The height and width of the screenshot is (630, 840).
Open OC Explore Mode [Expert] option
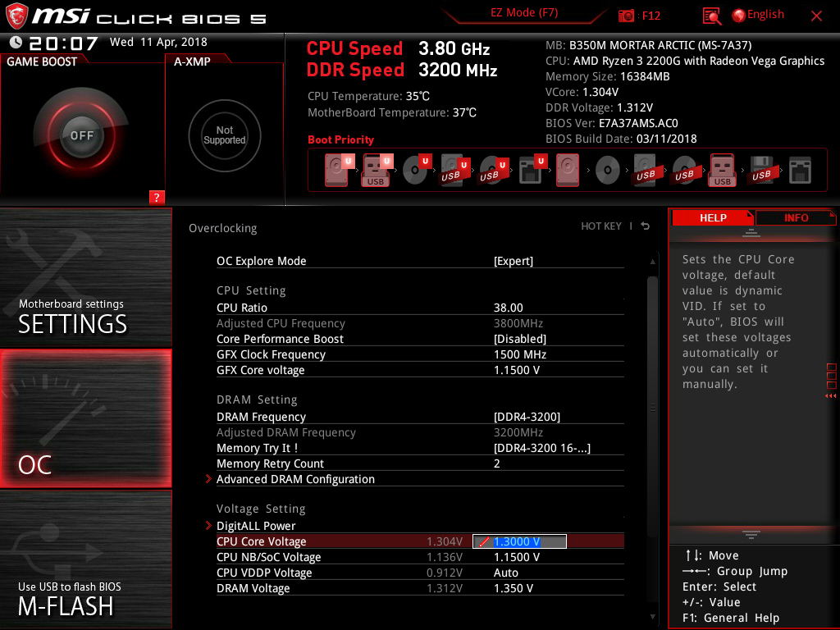[x=420, y=261]
